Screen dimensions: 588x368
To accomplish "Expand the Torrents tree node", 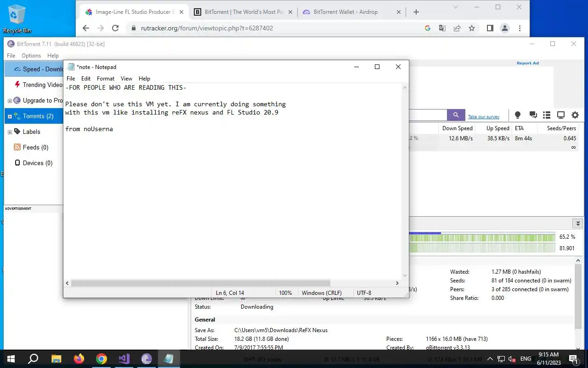I will pos(10,116).
